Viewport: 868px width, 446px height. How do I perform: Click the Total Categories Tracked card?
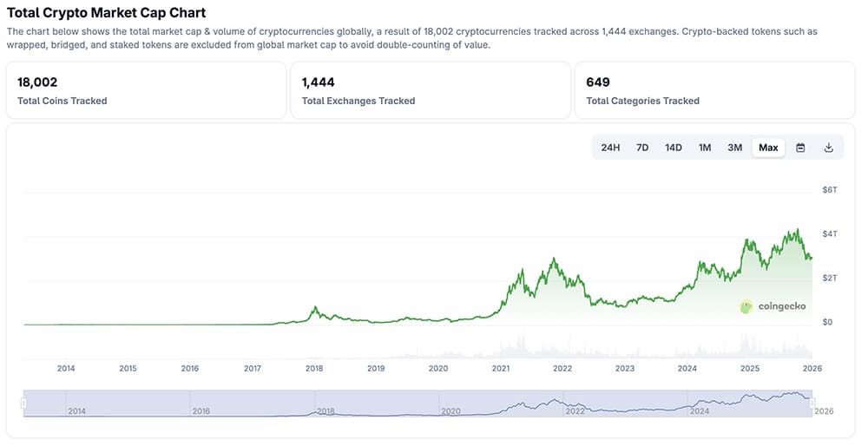click(x=714, y=90)
